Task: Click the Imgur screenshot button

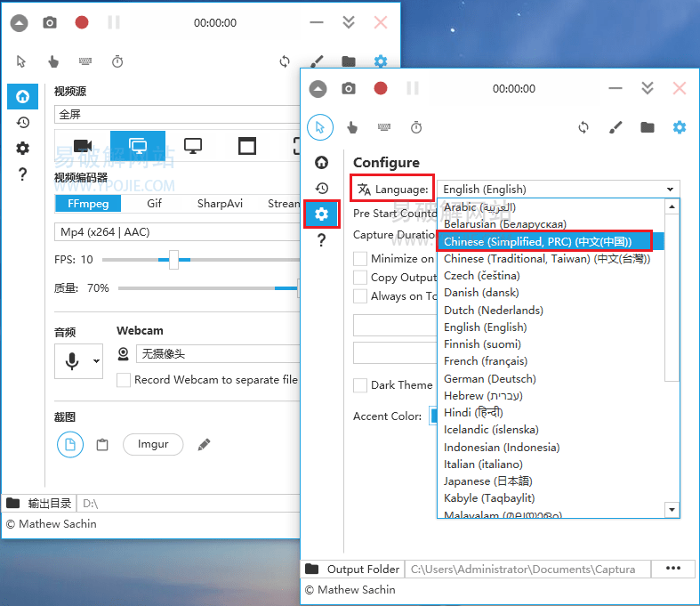Action: click(153, 444)
